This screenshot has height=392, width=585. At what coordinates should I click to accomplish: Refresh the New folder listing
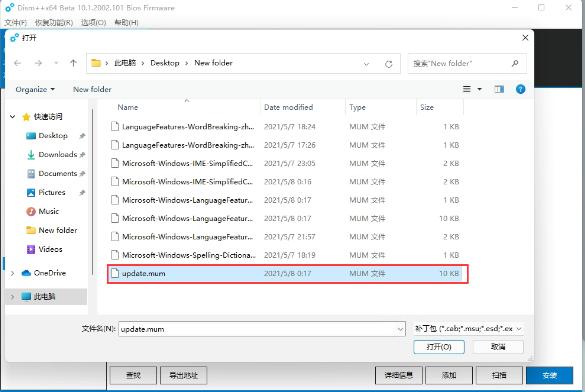[x=388, y=64]
